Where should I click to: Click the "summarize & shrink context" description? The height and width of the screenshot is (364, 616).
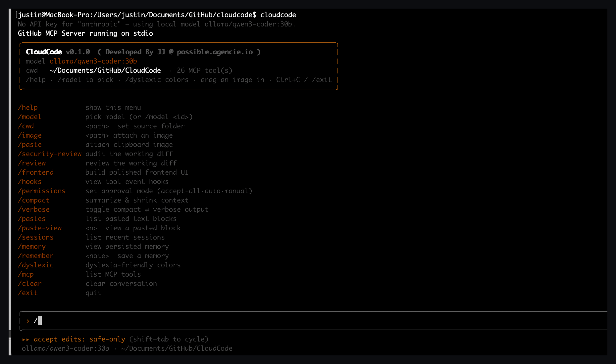pos(137,200)
